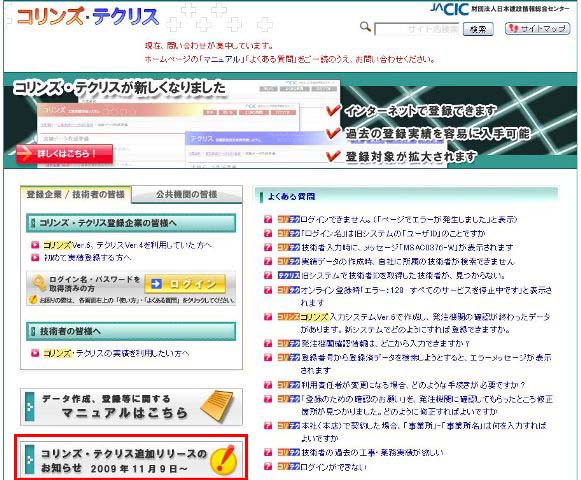Open FAQ 自社に所属の技術者が検索できません
The width and height of the screenshot is (581, 480).
tap(408, 261)
